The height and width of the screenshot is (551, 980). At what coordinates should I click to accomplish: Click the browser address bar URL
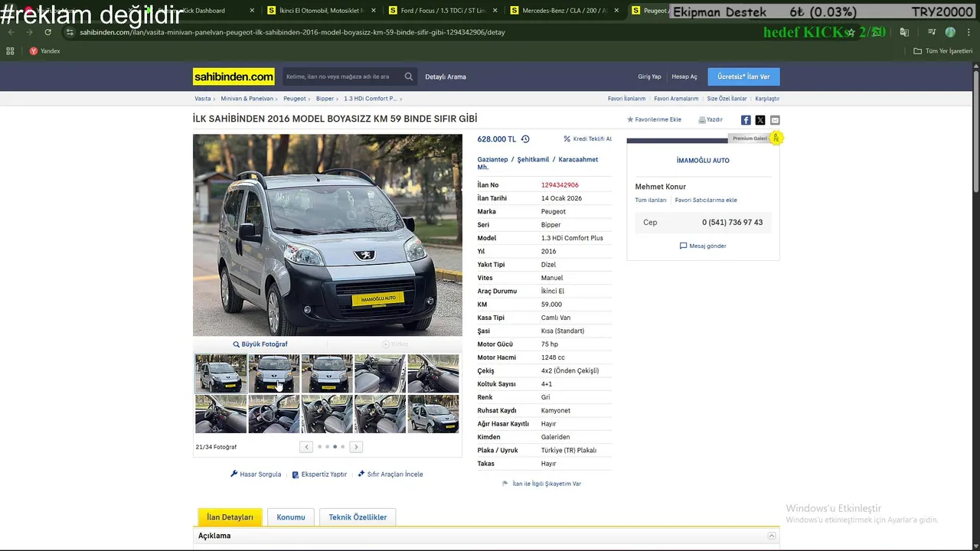pyautogui.click(x=292, y=32)
